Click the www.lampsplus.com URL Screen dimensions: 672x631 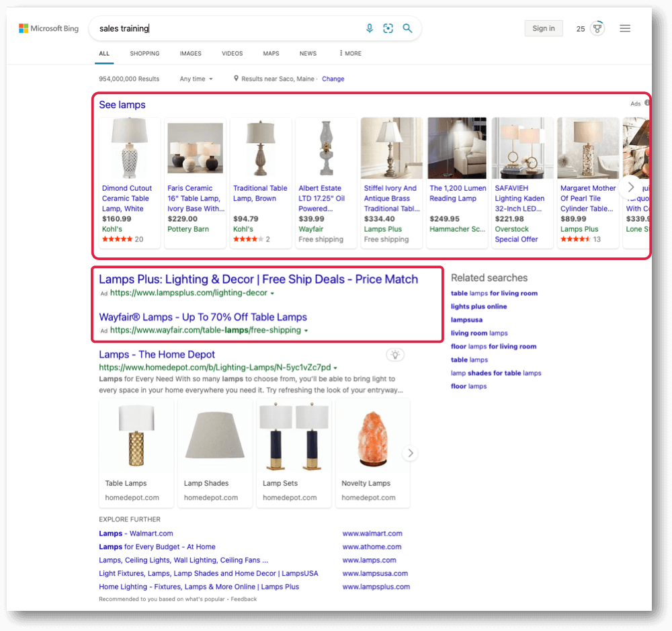[x=376, y=587]
